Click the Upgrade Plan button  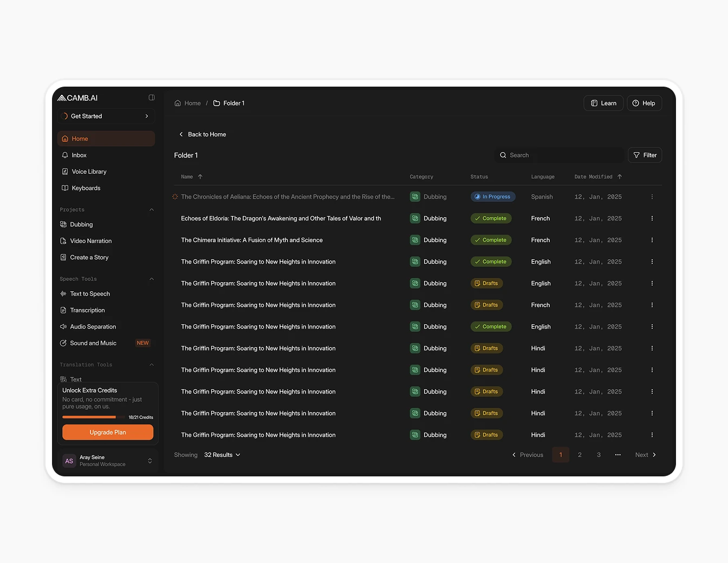[x=107, y=432]
